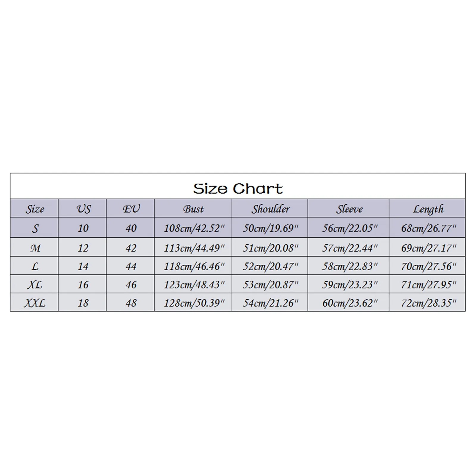Click the Length column header

click(x=428, y=209)
